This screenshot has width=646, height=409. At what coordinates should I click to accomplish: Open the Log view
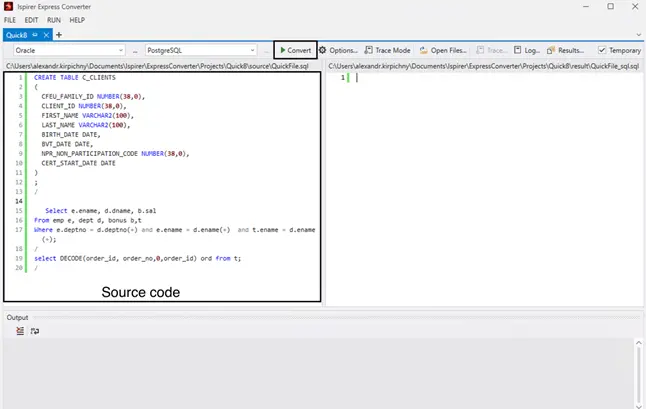(x=527, y=50)
